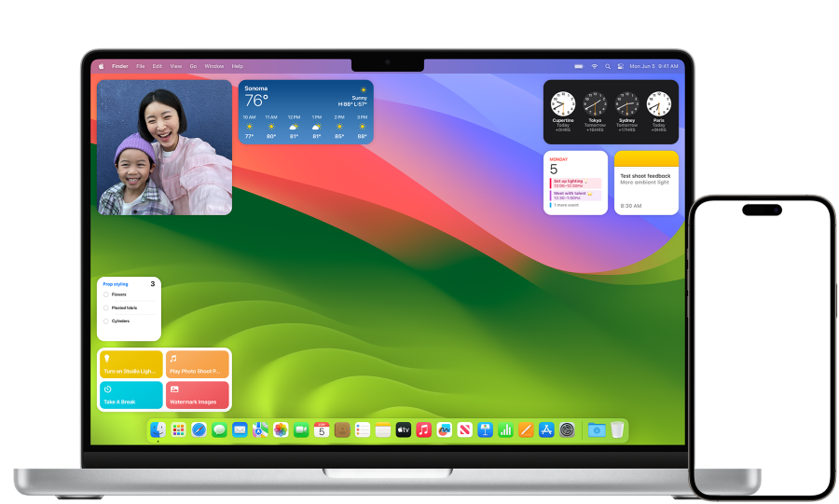Check off the Flowers reminder
Viewport: 839px width, 504px height.
pyautogui.click(x=106, y=294)
